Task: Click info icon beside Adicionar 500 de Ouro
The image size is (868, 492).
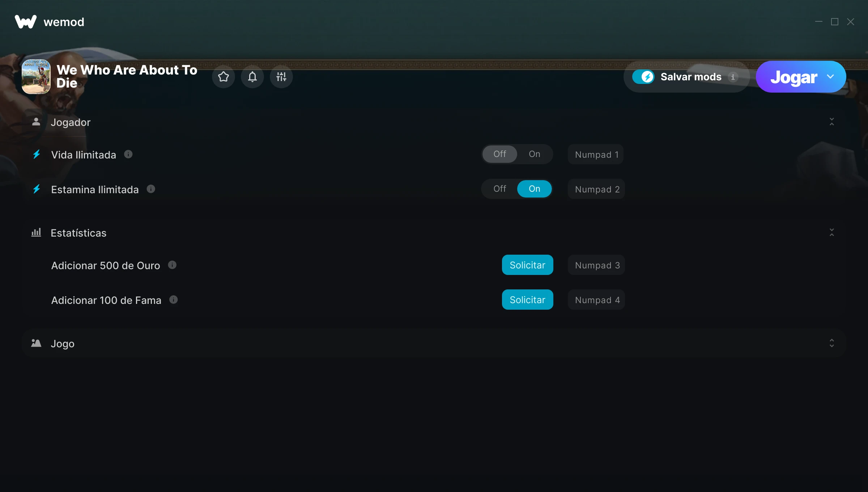Action: (x=172, y=265)
